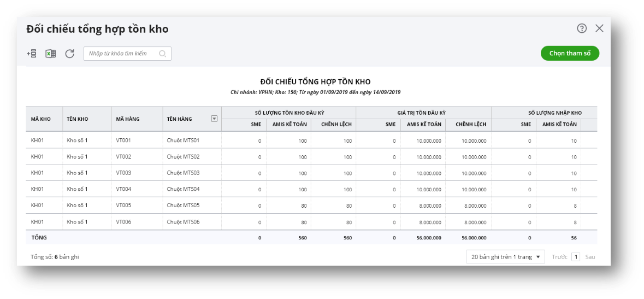Close the Đối chiếu tổng hợp tồn kho dialog
This screenshot has height=299, width=644.
[600, 28]
